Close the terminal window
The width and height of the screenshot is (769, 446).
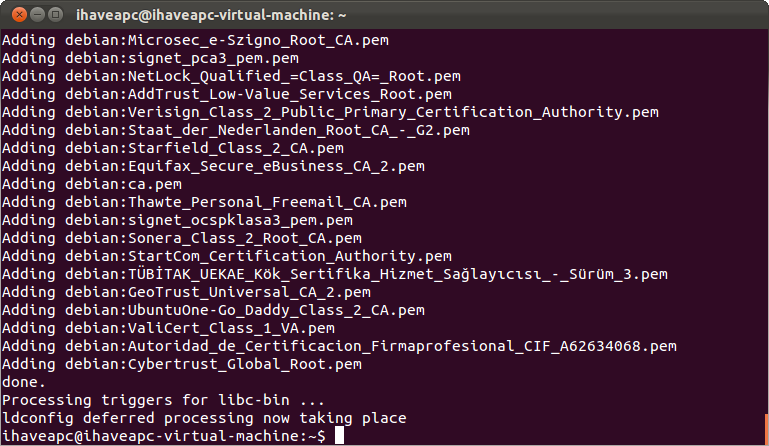pyautogui.click(x=19, y=15)
